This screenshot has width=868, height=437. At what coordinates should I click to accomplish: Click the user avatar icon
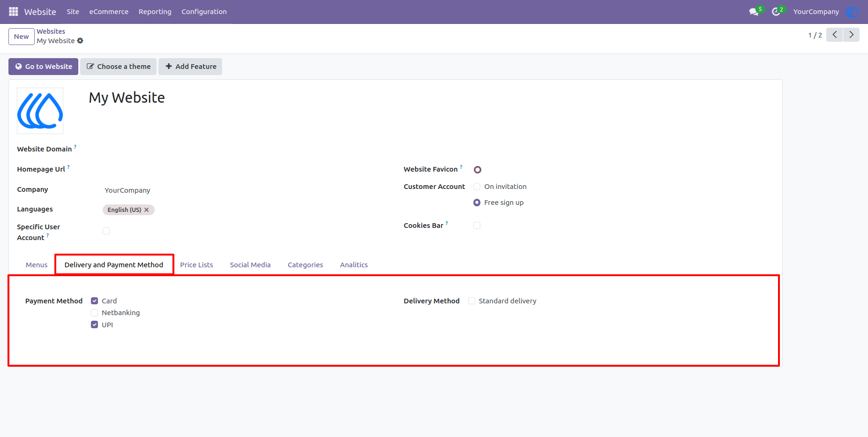click(x=852, y=12)
